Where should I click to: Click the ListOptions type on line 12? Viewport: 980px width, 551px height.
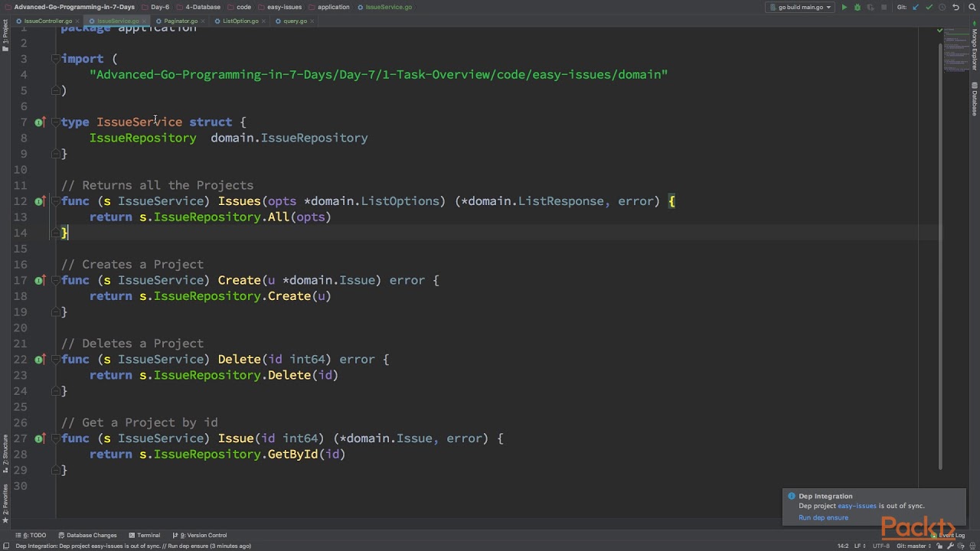pyautogui.click(x=400, y=201)
